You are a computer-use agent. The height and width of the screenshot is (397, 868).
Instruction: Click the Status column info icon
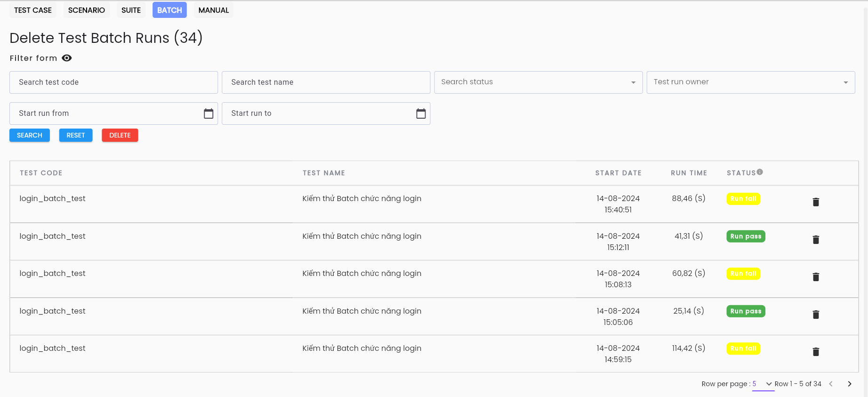(x=760, y=172)
